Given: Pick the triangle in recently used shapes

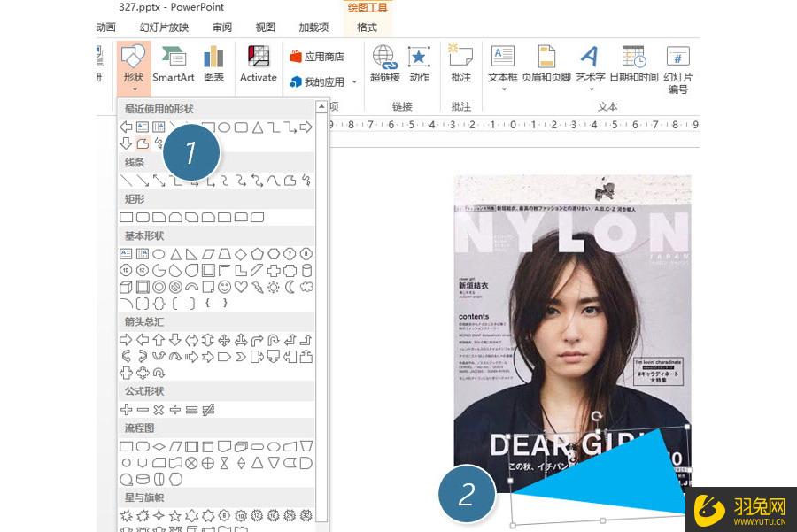Looking at the screenshot, I should pos(257,127).
